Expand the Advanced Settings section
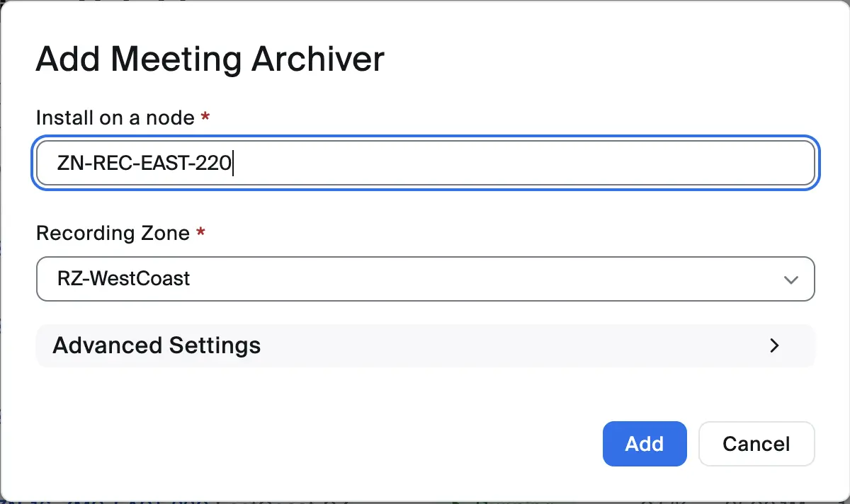The image size is (850, 504). [x=425, y=345]
